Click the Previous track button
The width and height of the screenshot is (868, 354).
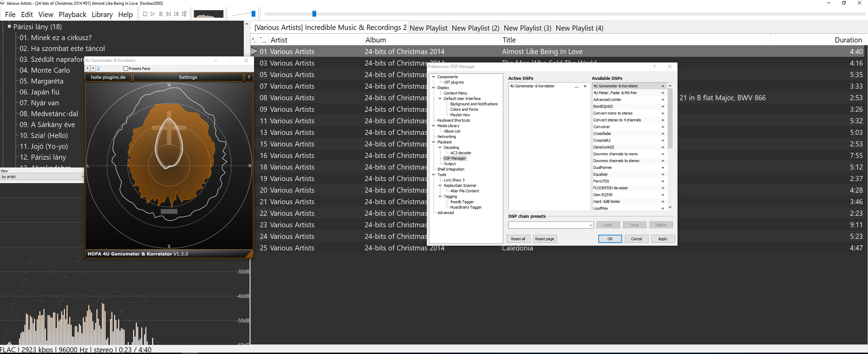click(168, 14)
